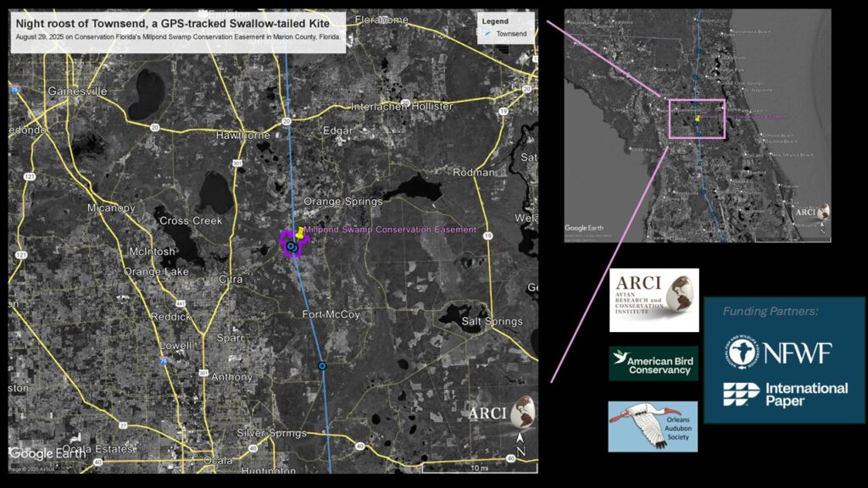The image size is (868, 488).
Task: Select the GPS point south of Fort McCoy
Action: click(321, 366)
